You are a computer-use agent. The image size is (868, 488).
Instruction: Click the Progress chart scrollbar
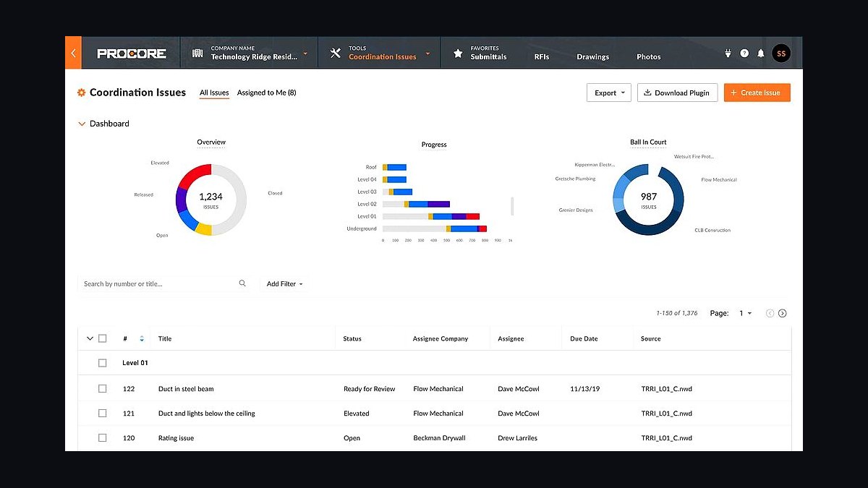click(x=512, y=206)
